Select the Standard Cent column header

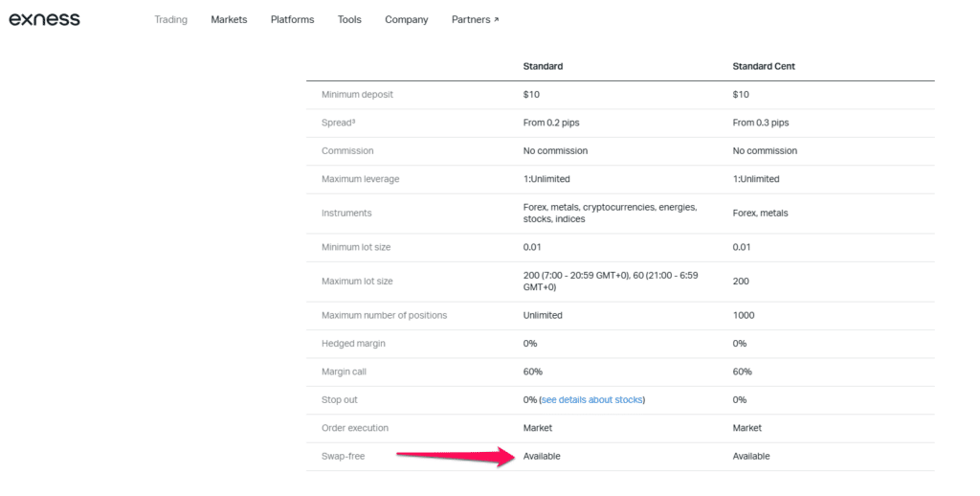pyautogui.click(x=764, y=66)
